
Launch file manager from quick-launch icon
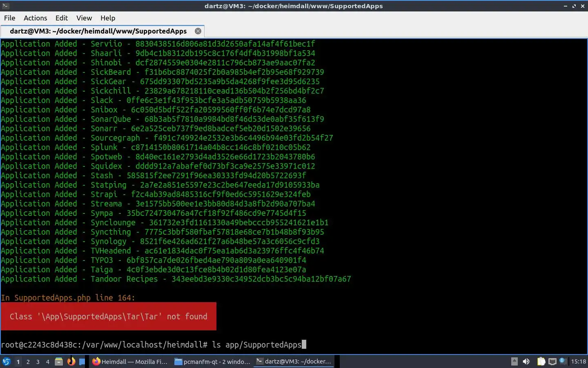[59, 361]
